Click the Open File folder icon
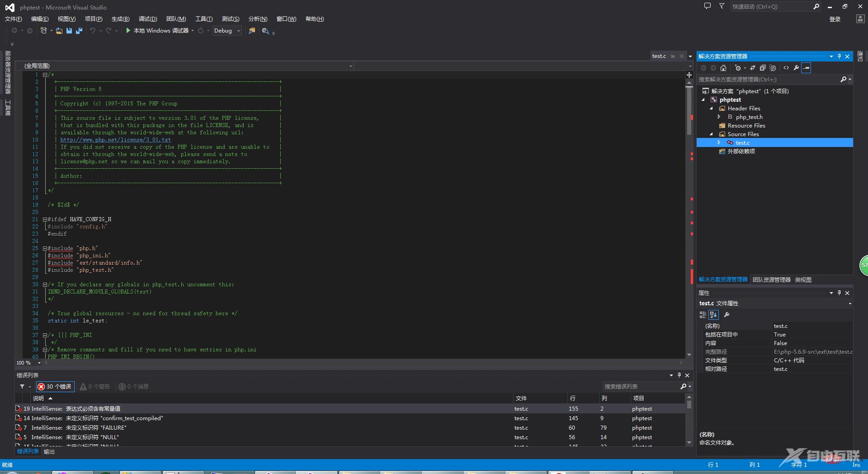Viewport: 868px width, 474px height. click(59, 31)
